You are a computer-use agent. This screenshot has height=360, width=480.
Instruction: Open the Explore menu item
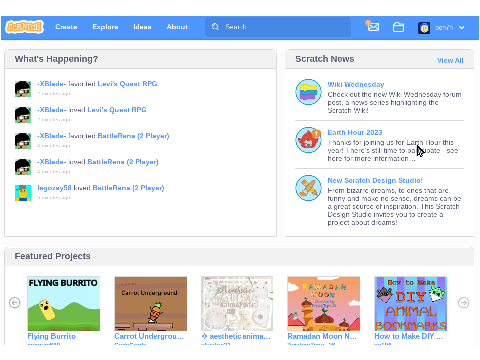pos(105,27)
